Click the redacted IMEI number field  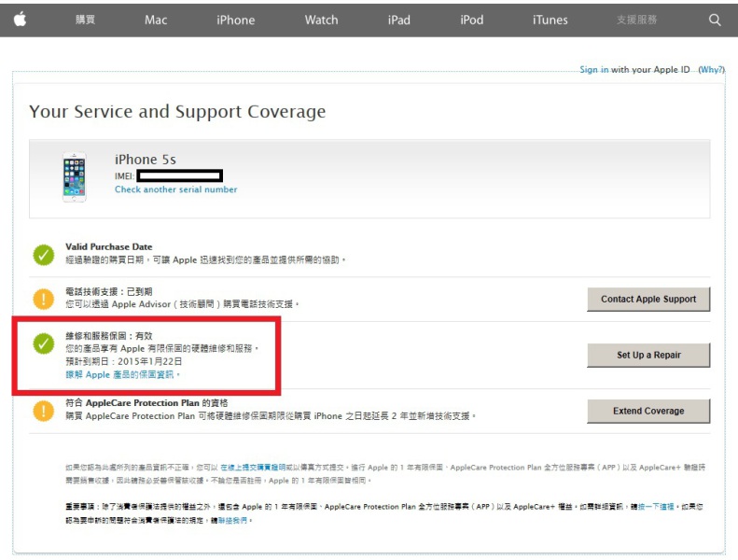(180, 176)
